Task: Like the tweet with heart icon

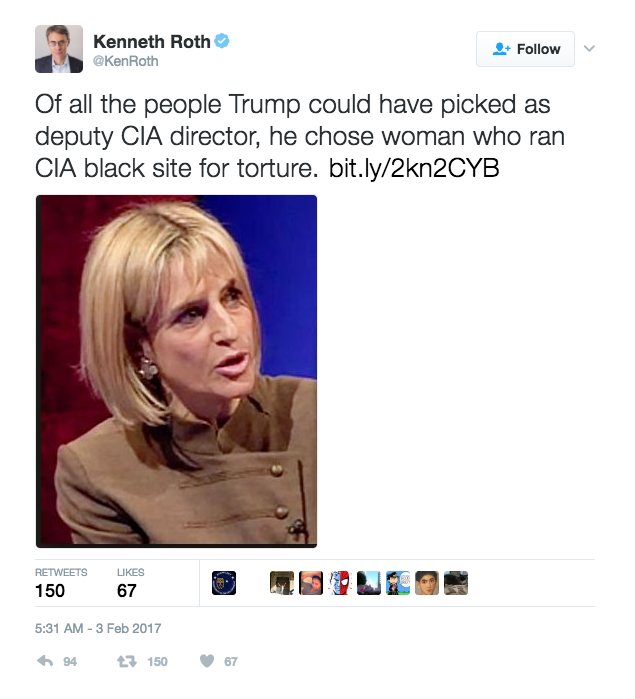Action: [x=207, y=661]
